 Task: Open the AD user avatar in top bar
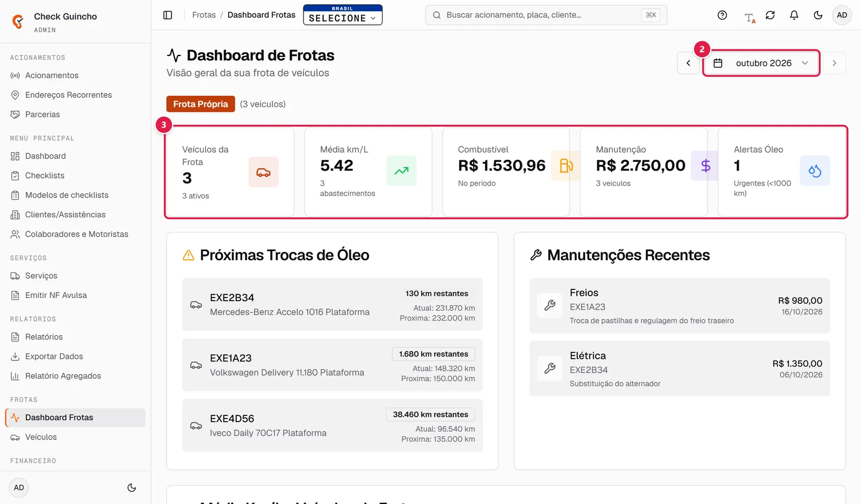pyautogui.click(x=842, y=15)
